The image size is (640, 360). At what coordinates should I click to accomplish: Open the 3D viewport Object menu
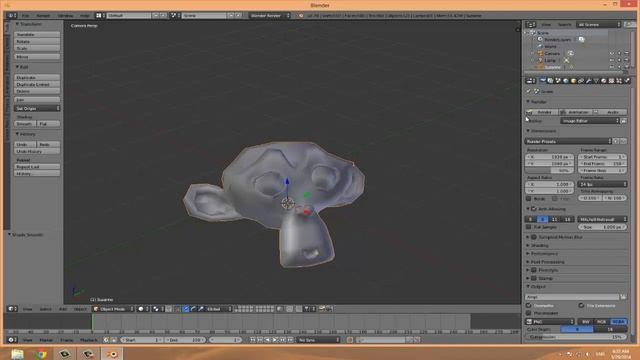tap(80, 309)
